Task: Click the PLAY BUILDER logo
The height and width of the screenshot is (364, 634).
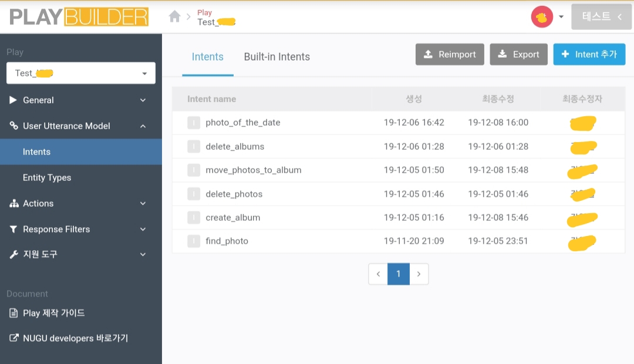Action: (x=79, y=17)
